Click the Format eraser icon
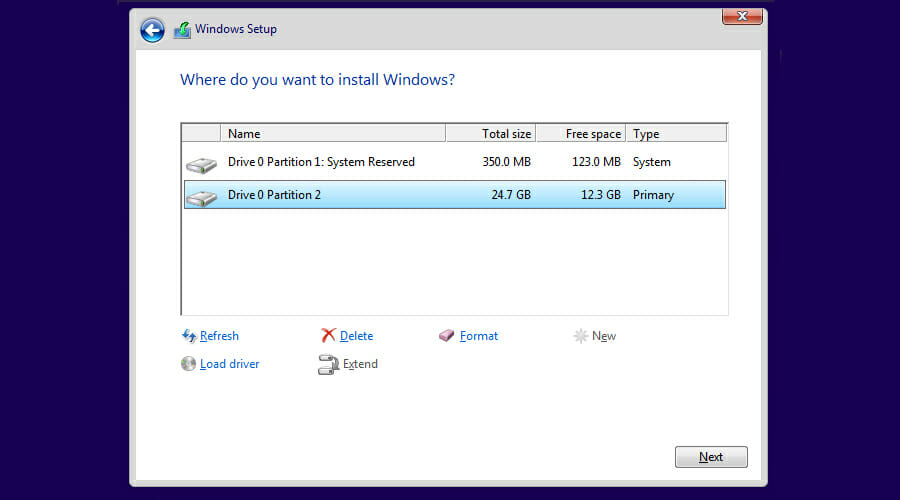The image size is (900, 500). pos(447,336)
